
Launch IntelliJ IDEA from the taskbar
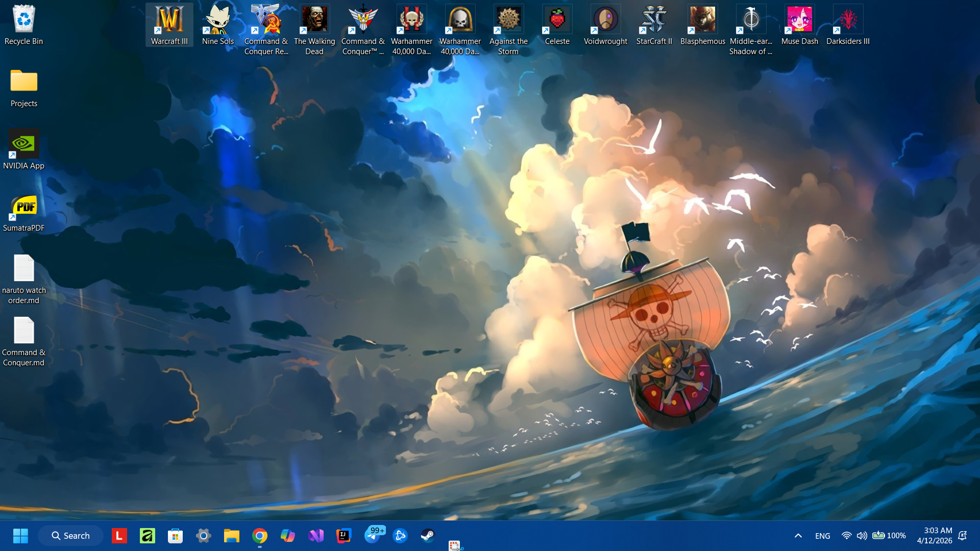[344, 536]
